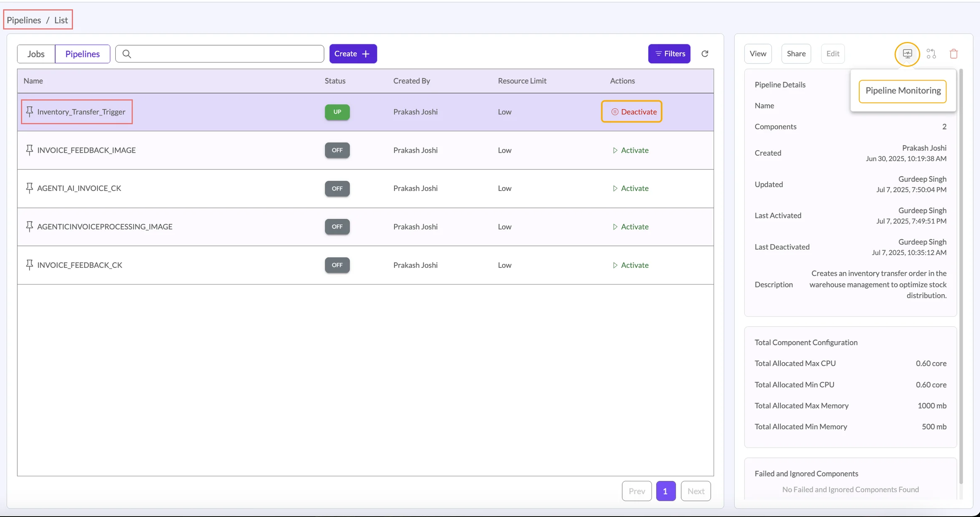Pin the AGENTICINVOICEPROCESSING_IMAGE pipeline
This screenshot has width=980, height=517.
tap(29, 227)
